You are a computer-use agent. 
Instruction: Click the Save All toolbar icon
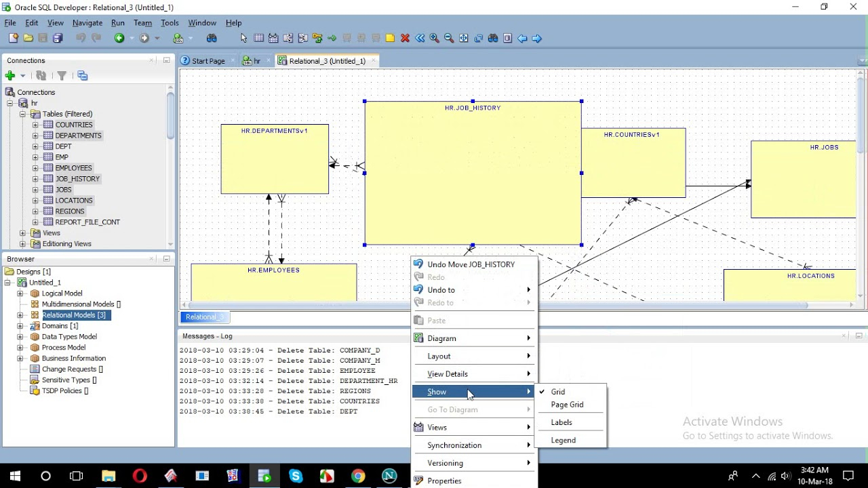[x=57, y=38]
